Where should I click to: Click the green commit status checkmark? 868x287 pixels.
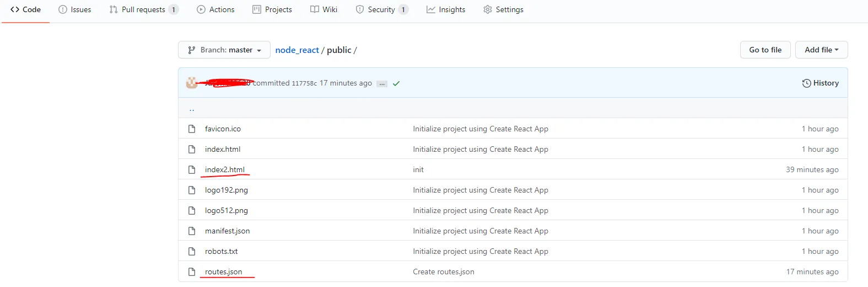396,83
